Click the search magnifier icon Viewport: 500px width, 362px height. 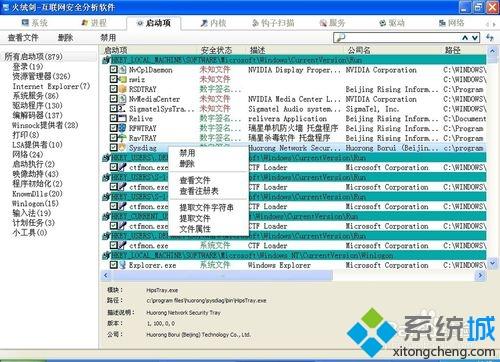coord(341,38)
